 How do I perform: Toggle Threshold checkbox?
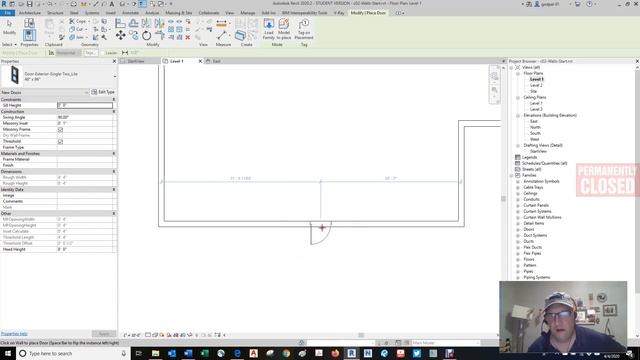click(60, 141)
